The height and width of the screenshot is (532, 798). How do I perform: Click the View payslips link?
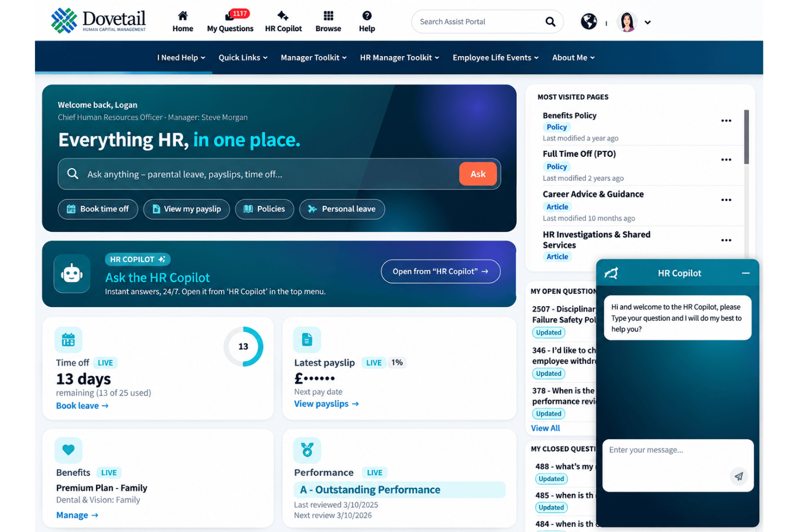[x=326, y=404]
